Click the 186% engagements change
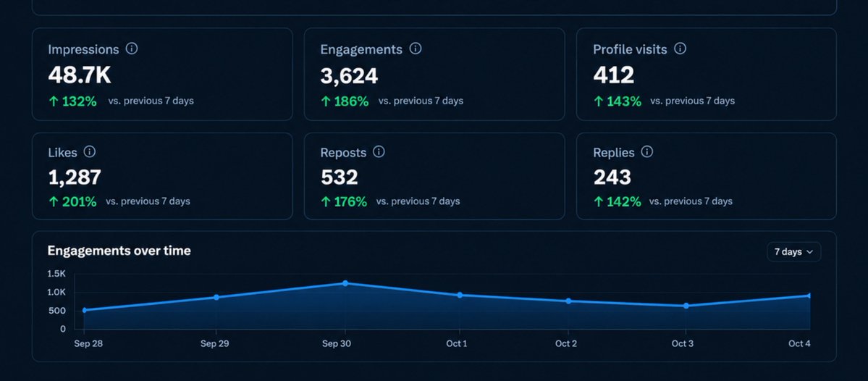The width and height of the screenshot is (868, 381). pyautogui.click(x=345, y=101)
